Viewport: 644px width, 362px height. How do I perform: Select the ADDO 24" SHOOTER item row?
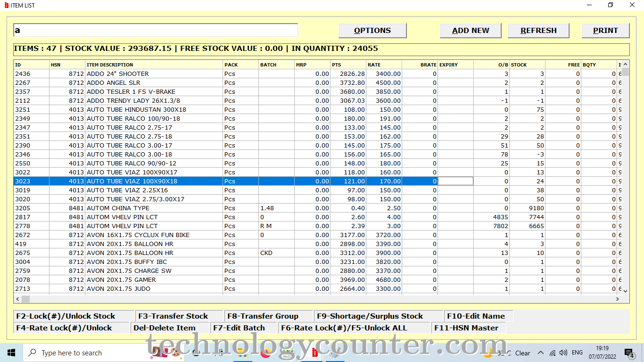click(317, 74)
